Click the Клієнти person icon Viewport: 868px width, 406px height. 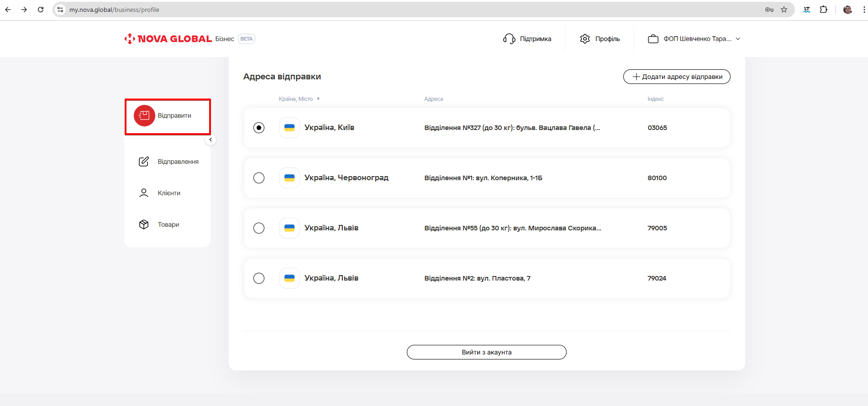click(x=144, y=193)
